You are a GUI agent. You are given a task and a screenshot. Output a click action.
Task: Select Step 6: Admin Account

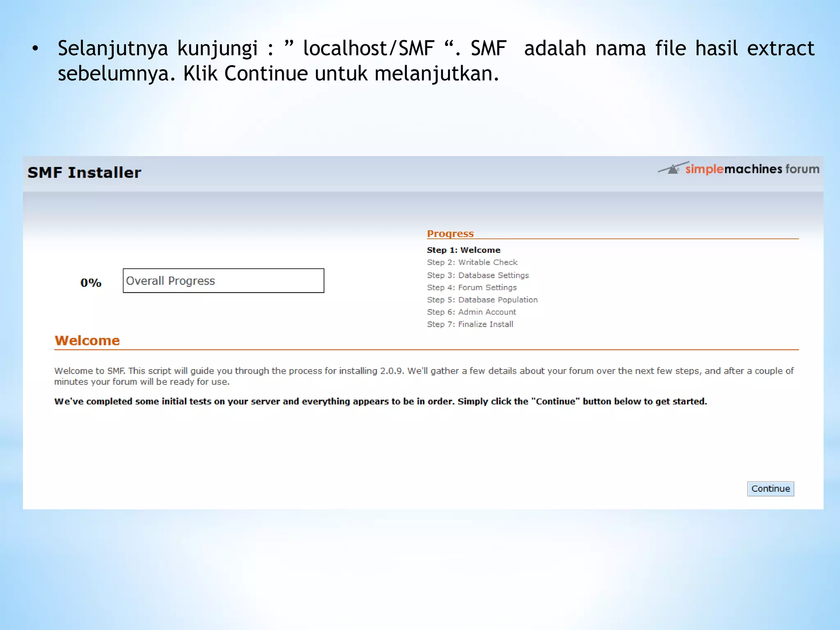[471, 312]
